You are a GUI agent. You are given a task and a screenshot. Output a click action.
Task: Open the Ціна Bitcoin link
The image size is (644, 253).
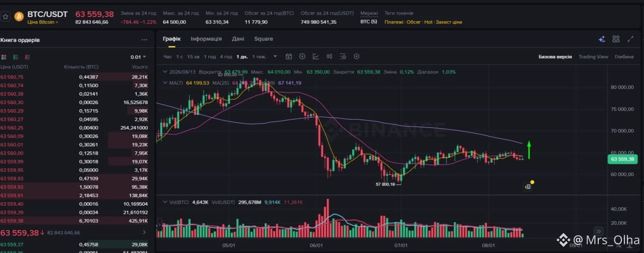click(x=42, y=22)
